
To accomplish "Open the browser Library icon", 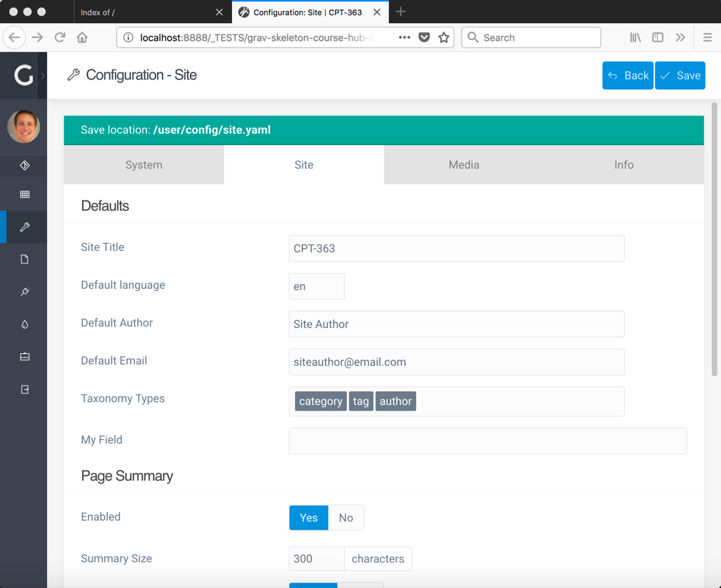I will [x=636, y=37].
